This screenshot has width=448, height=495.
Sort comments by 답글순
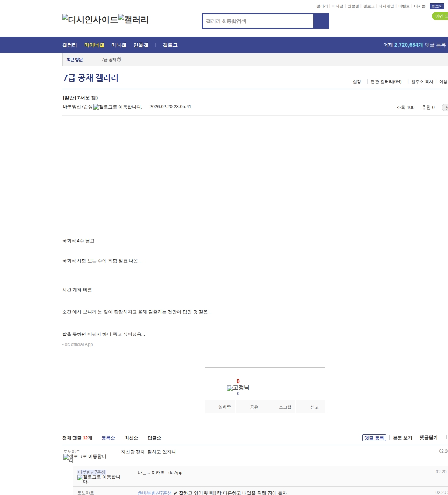pyautogui.click(x=154, y=438)
